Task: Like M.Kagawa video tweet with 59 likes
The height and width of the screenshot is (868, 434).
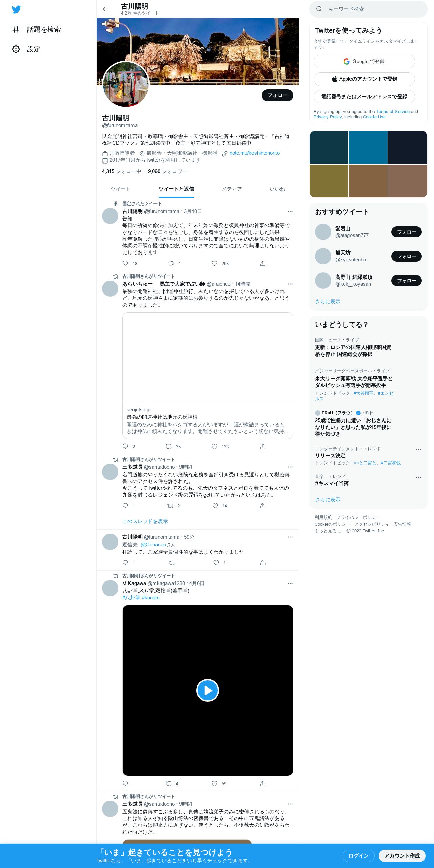Action: (x=214, y=783)
